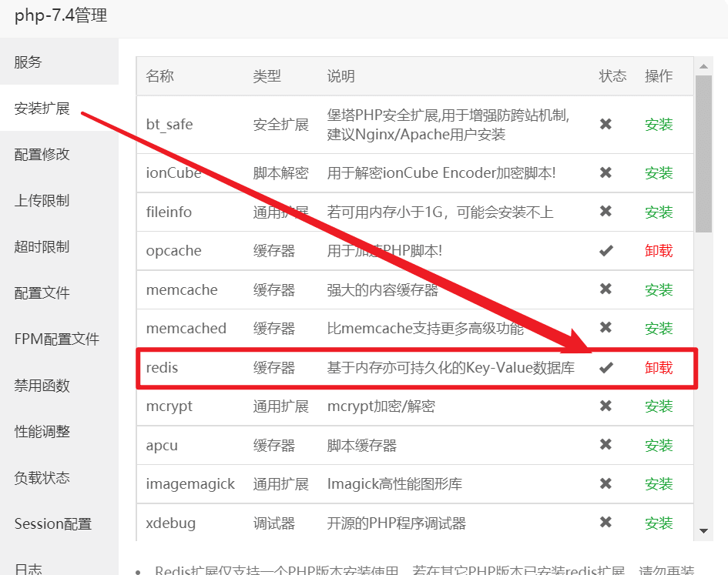The height and width of the screenshot is (575, 728).
Task: Install the apcu extension
Action: (659, 446)
